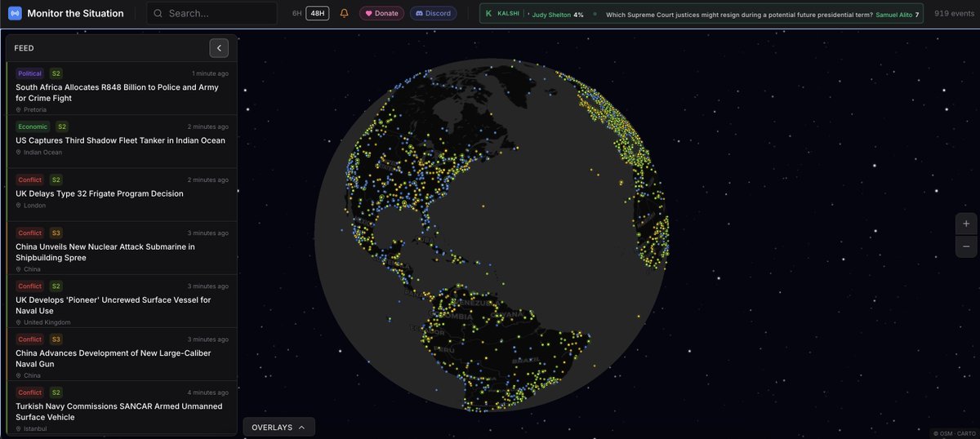This screenshot has width=980, height=439.
Task: Click the Donate heart button
Action: point(381,14)
